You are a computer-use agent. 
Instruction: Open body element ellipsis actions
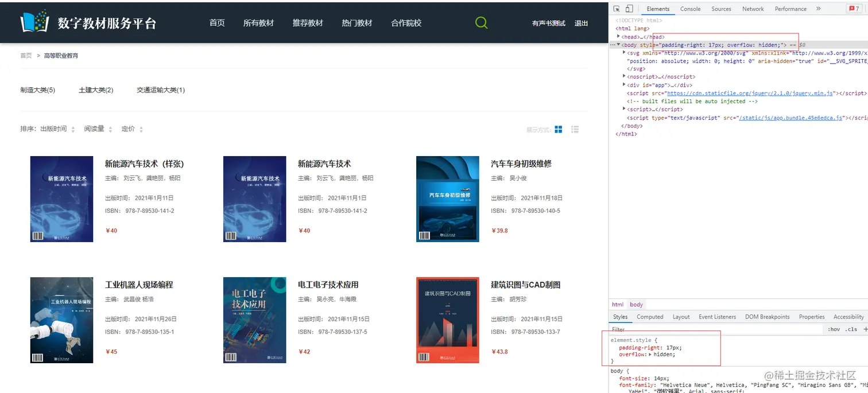click(613, 45)
